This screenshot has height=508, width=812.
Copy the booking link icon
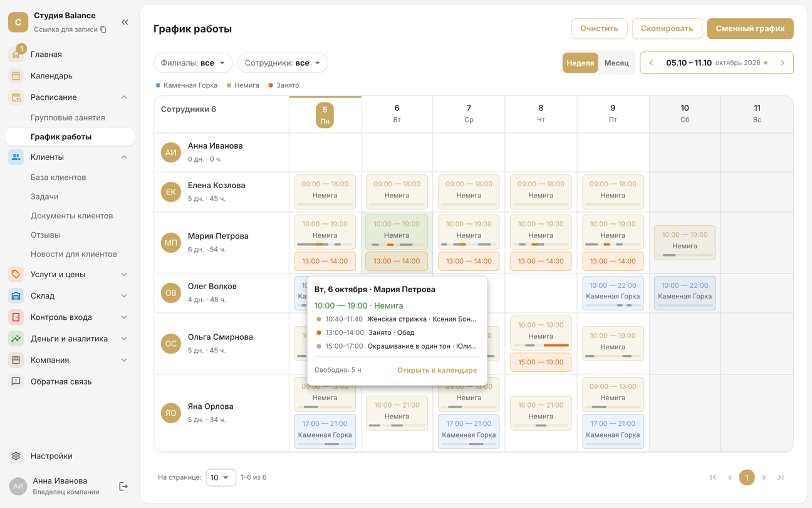pos(103,29)
